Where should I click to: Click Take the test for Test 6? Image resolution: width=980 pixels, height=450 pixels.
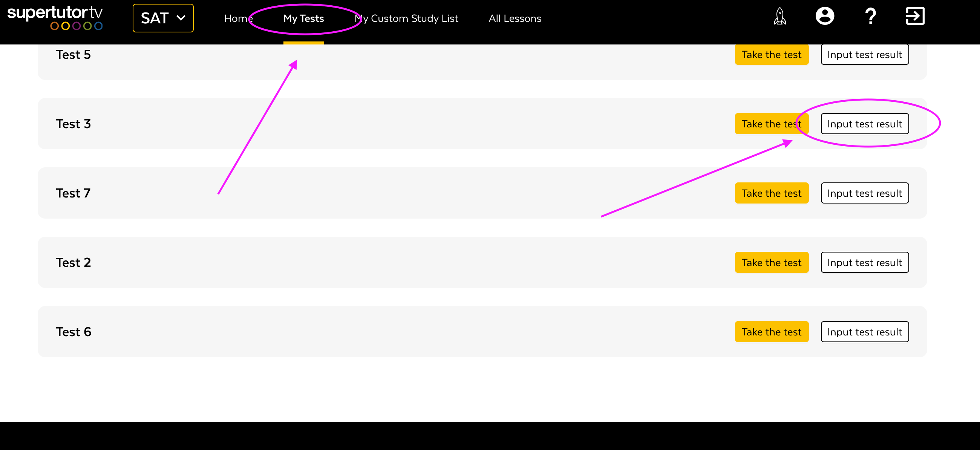771,331
